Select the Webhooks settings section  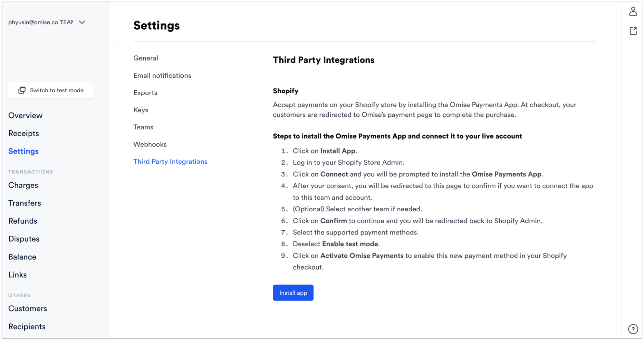[150, 144]
